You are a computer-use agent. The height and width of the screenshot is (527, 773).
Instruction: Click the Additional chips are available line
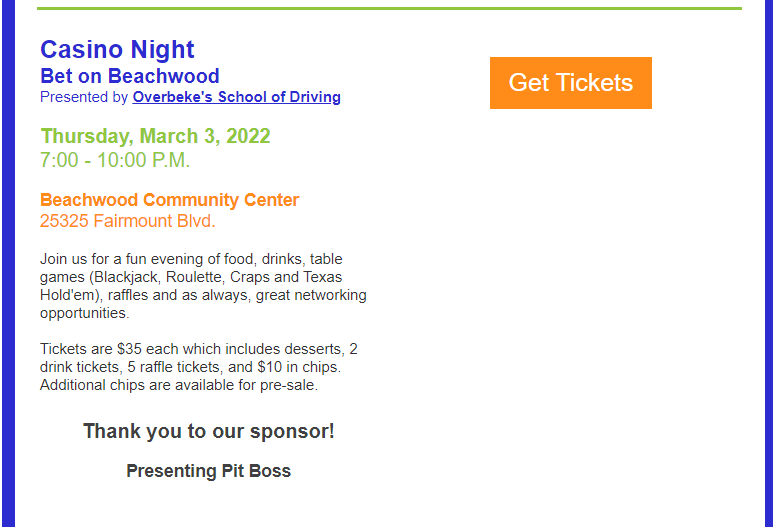179,385
